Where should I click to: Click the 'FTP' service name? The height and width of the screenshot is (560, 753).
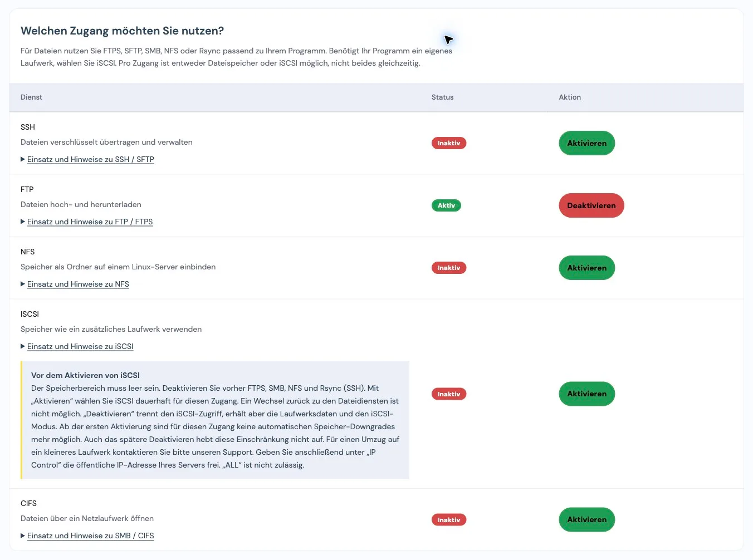[27, 189]
